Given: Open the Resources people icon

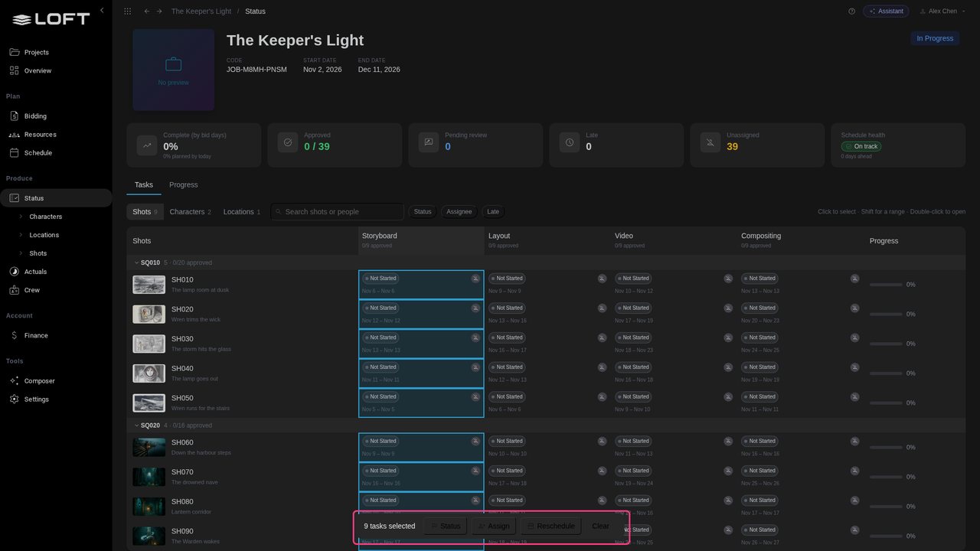Looking at the screenshot, I should click(x=14, y=135).
